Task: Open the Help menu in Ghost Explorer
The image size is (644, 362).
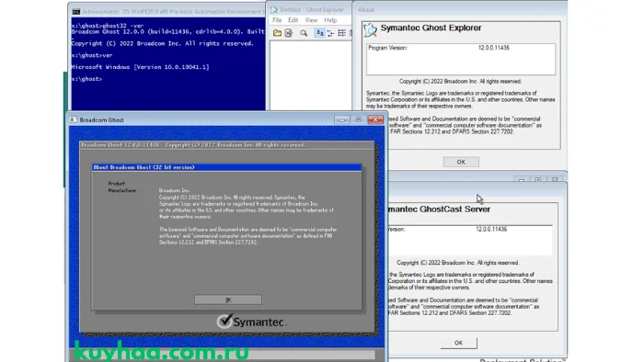Action: [330, 20]
